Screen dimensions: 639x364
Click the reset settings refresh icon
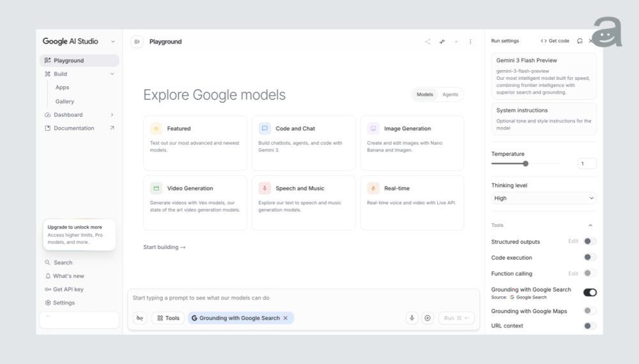point(580,41)
